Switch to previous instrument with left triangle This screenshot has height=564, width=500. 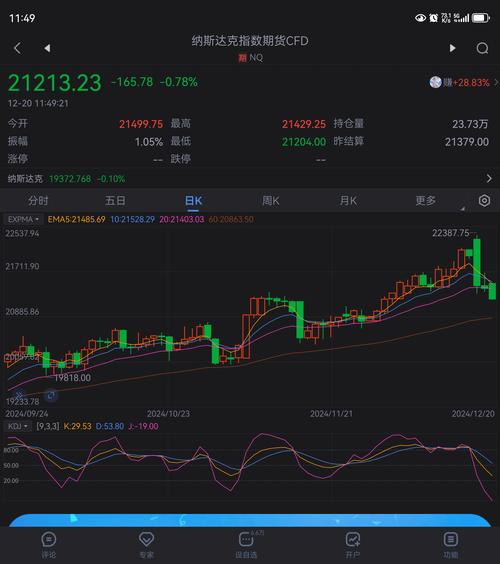[x=47, y=48]
